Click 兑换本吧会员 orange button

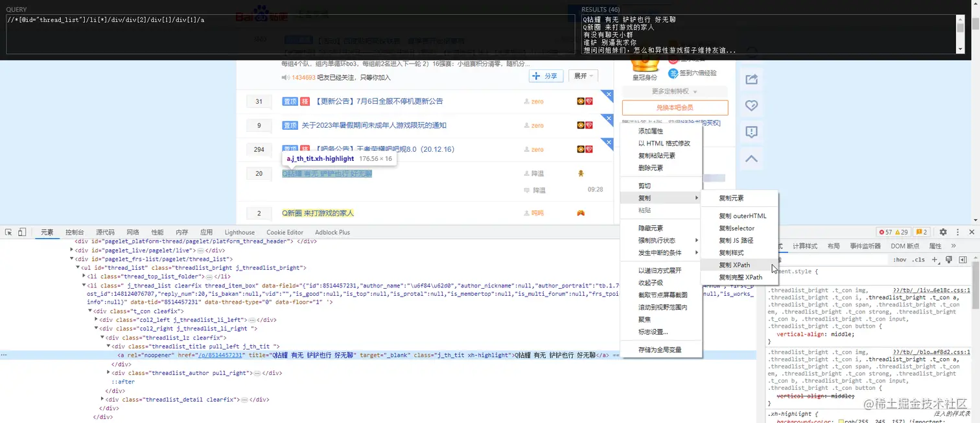[675, 107]
